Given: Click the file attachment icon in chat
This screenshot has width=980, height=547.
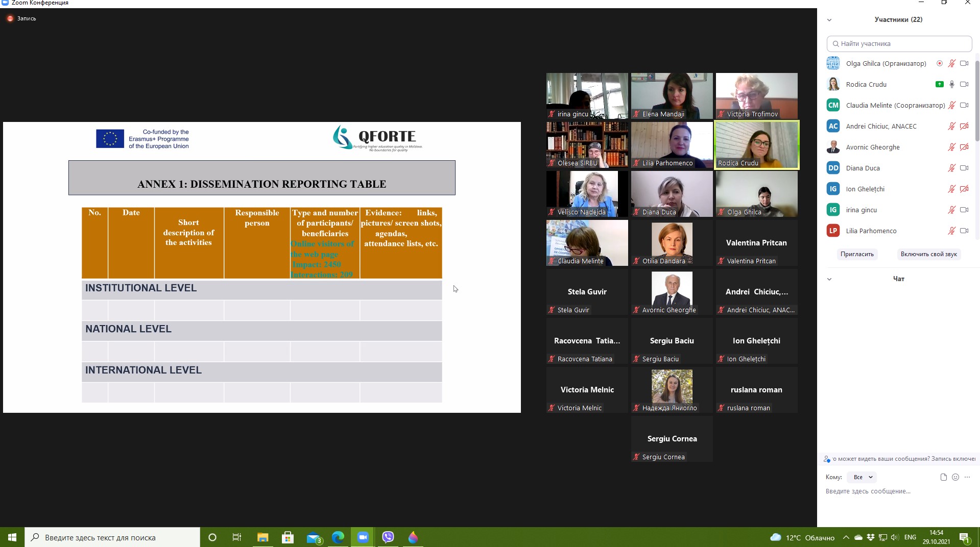Looking at the screenshot, I should (x=943, y=477).
